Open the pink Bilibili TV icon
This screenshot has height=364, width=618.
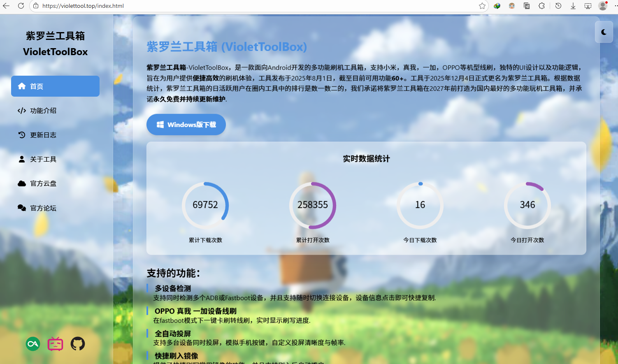click(55, 343)
